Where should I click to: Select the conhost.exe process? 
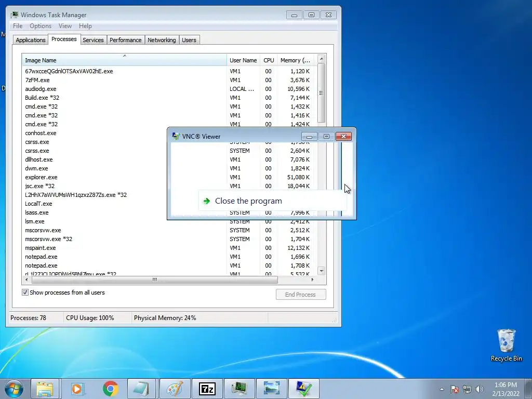[x=41, y=133]
